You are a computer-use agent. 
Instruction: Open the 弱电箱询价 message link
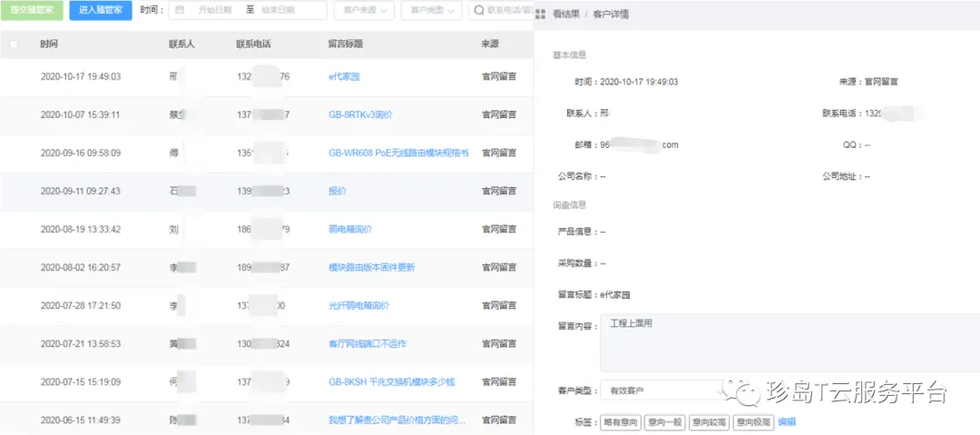(x=349, y=230)
